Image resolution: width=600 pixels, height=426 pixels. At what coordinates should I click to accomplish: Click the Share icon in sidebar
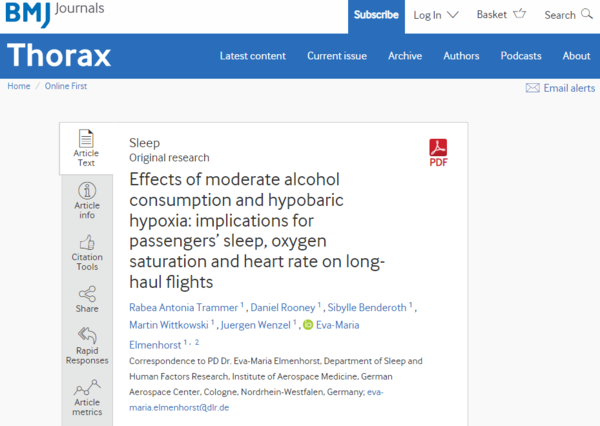pyautogui.click(x=87, y=294)
